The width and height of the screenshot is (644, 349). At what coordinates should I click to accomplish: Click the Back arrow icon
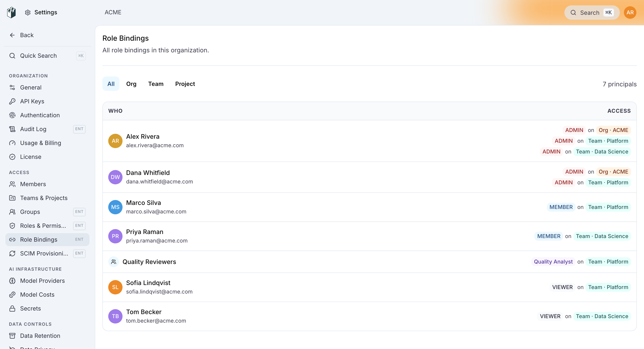coord(12,35)
